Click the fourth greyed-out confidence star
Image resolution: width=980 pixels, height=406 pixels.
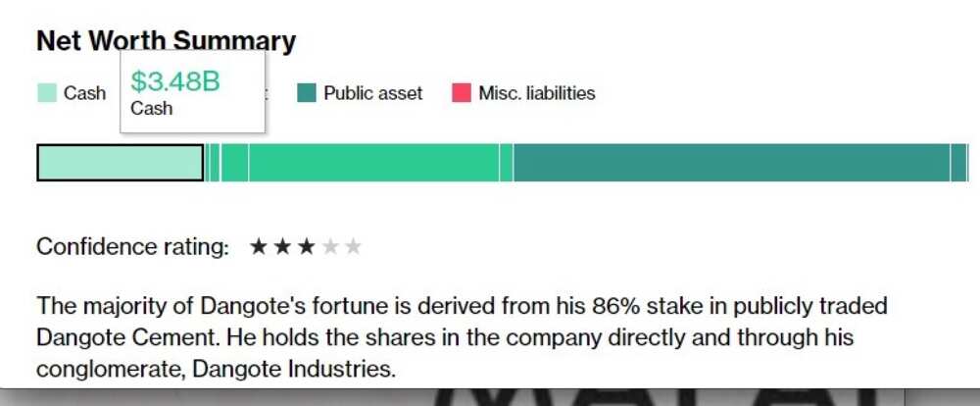[x=329, y=246]
